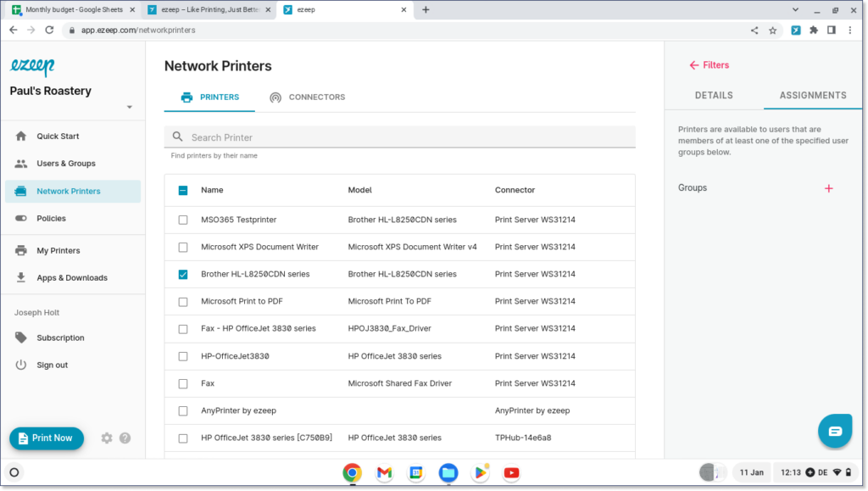Open the Chrome side panel button

832,31
